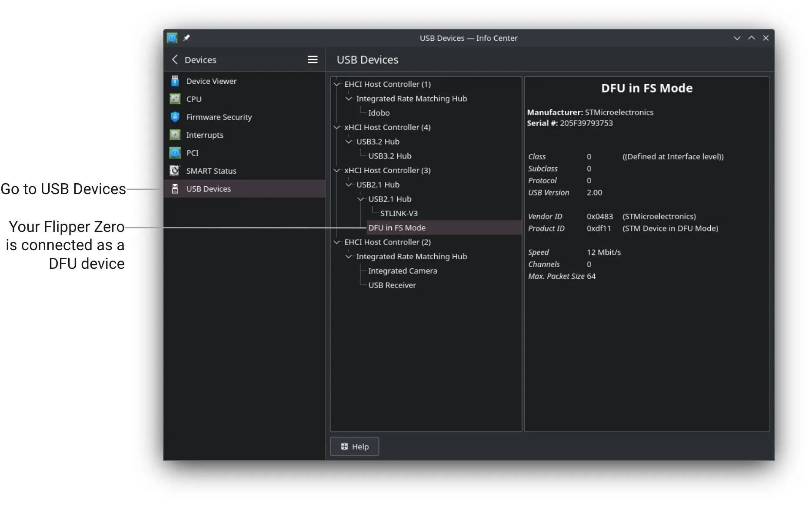Collapse the top USB2.1 Hub node
The image size is (812, 509).
[349, 185]
